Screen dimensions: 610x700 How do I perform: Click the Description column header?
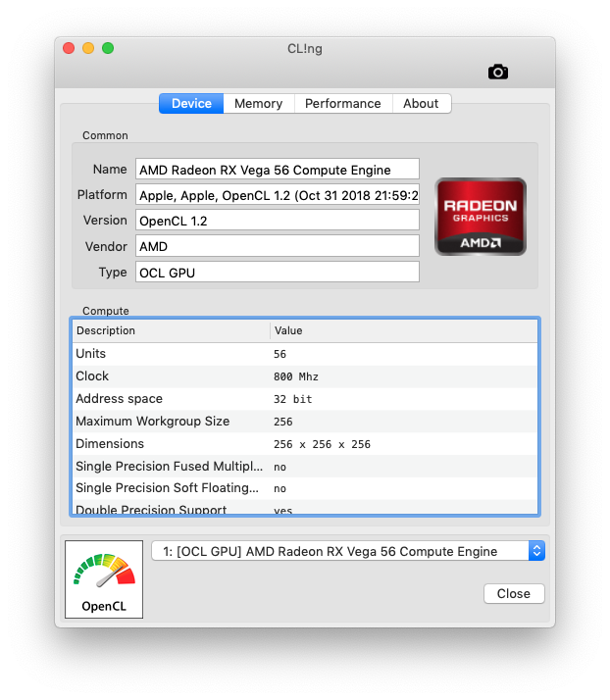(x=172, y=330)
